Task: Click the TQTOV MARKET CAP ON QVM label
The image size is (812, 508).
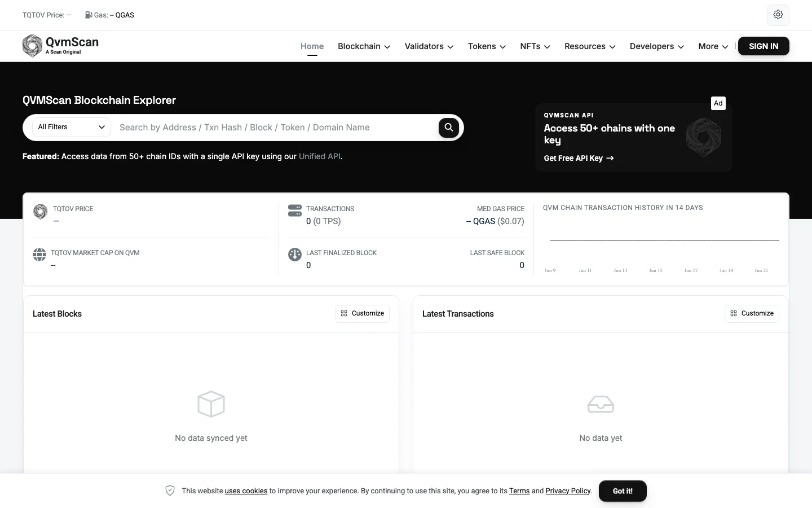Action: pyautogui.click(x=95, y=253)
